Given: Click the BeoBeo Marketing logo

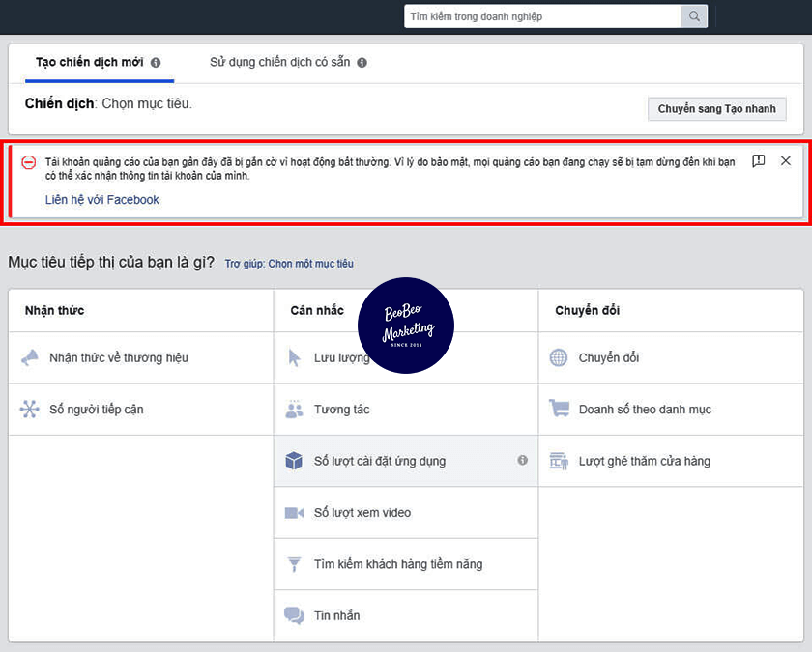Looking at the screenshot, I should (x=405, y=326).
